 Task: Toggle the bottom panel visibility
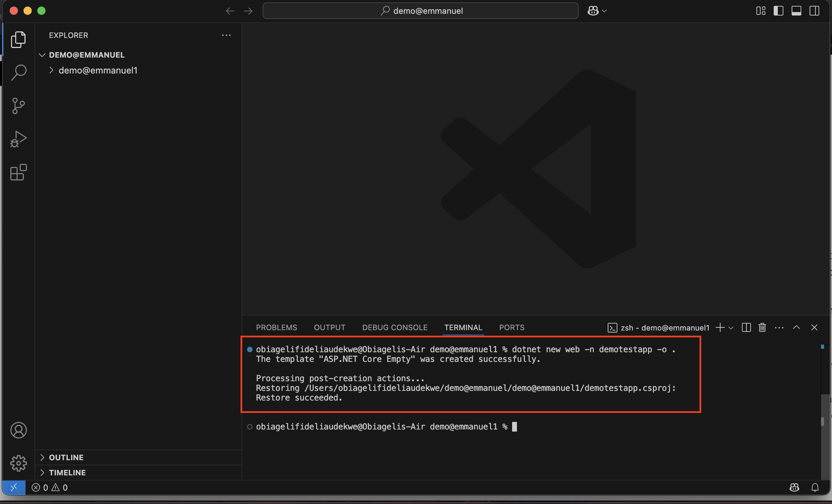click(796, 11)
